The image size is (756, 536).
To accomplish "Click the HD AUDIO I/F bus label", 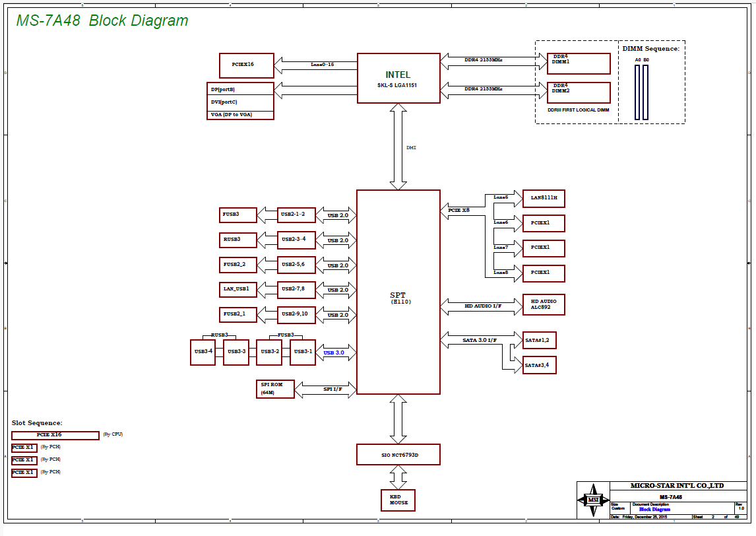I will pyautogui.click(x=483, y=306).
